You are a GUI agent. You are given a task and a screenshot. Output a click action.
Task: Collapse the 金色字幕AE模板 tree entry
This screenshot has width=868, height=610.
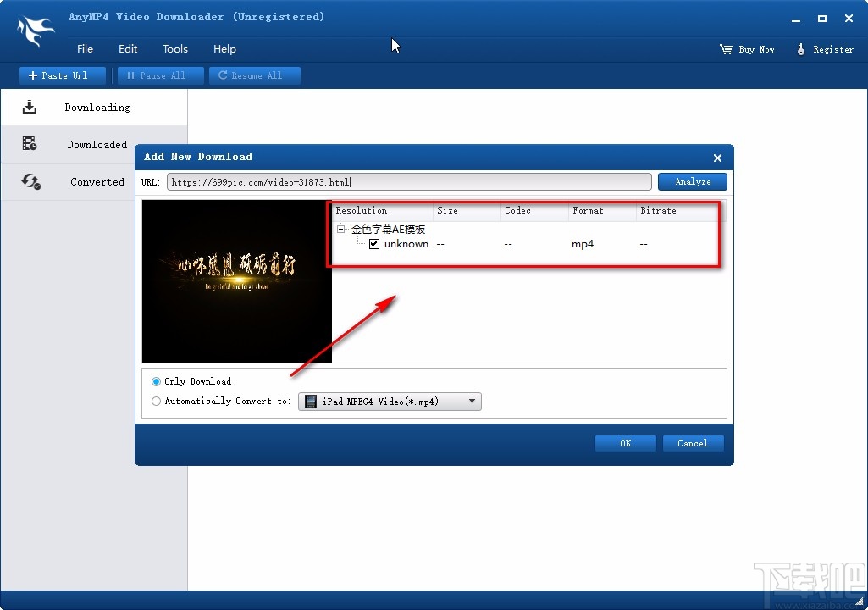coord(341,229)
